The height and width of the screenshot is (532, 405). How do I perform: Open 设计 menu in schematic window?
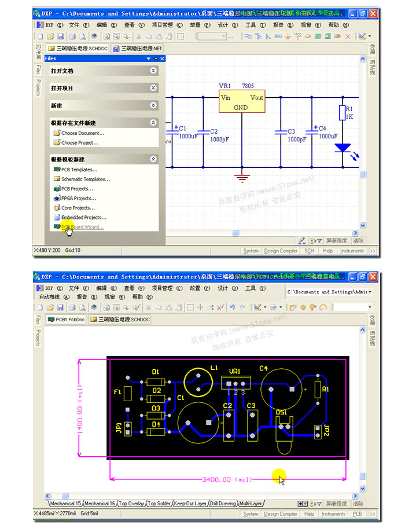click(x=227, y=25)
